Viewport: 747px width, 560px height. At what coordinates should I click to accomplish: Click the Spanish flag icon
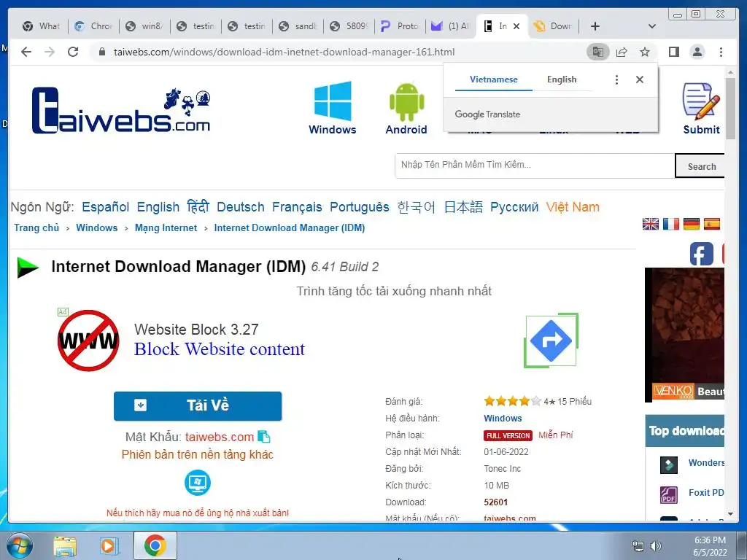click(712, 224)
